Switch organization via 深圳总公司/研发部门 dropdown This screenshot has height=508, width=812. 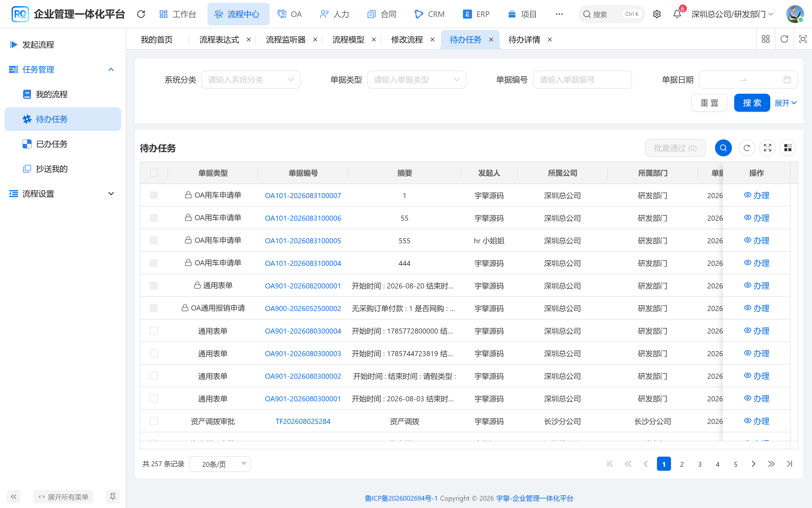(x=732, y=14)
